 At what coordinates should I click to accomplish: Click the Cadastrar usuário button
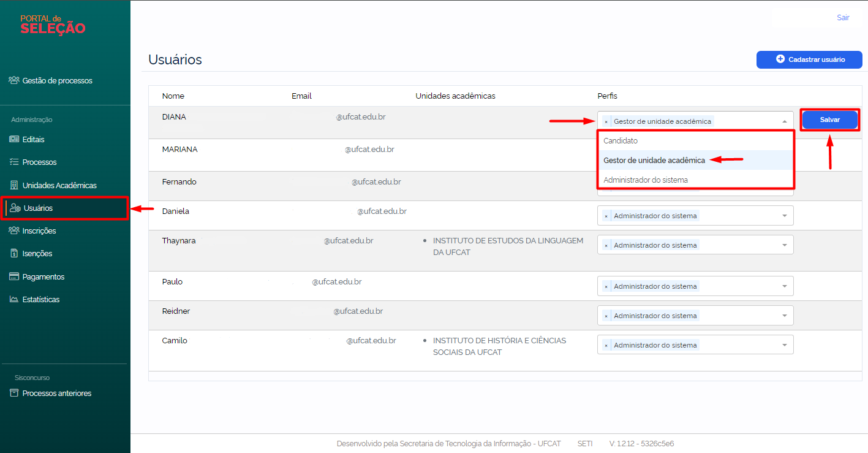pos(809,59)
